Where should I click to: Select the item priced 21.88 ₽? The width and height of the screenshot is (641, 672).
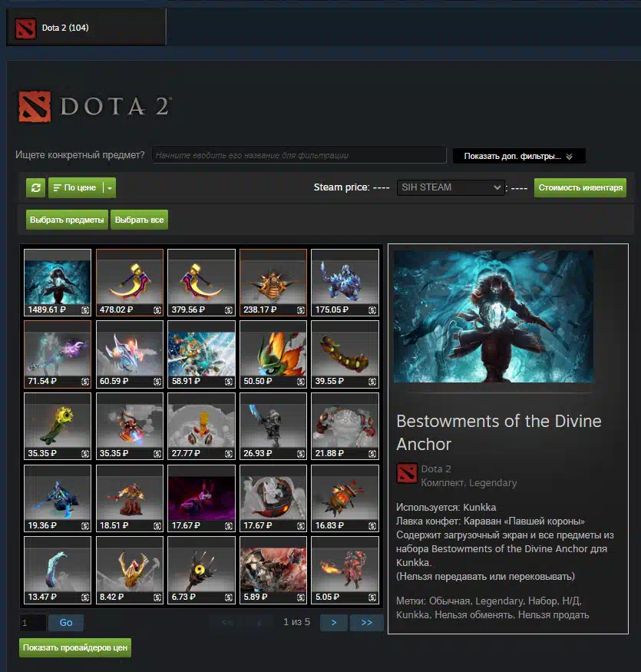point(345,426)
